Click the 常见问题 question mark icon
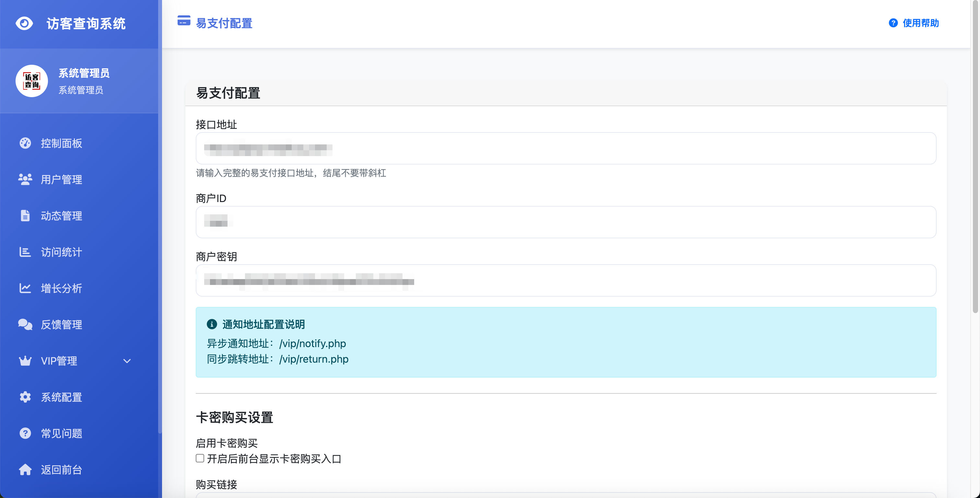This screenshot has width=980, height=498. point(25,433)
